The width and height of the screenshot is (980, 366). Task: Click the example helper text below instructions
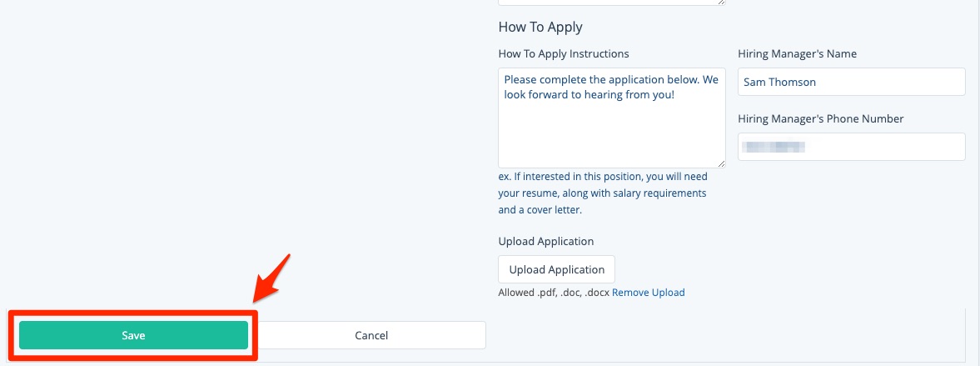coord(602,193)
